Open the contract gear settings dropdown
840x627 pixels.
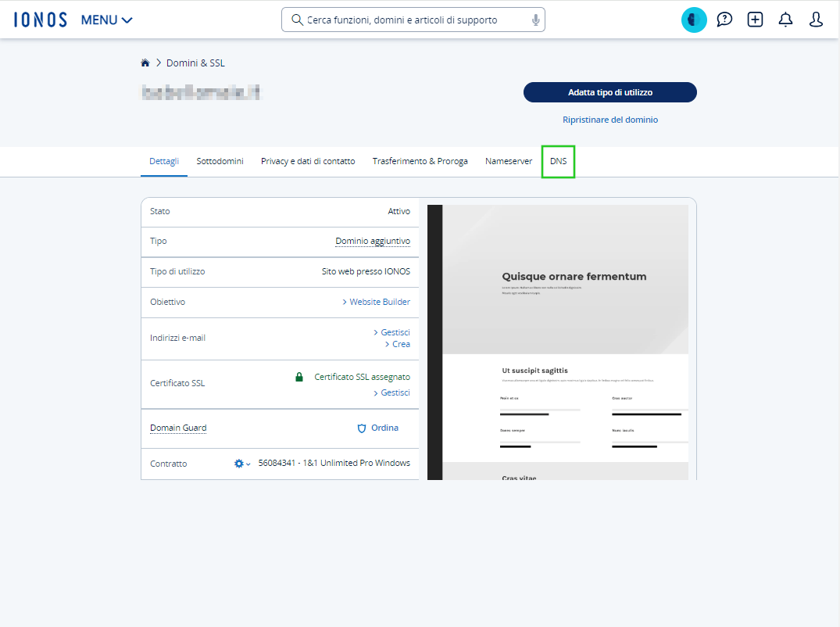(242, 464)
